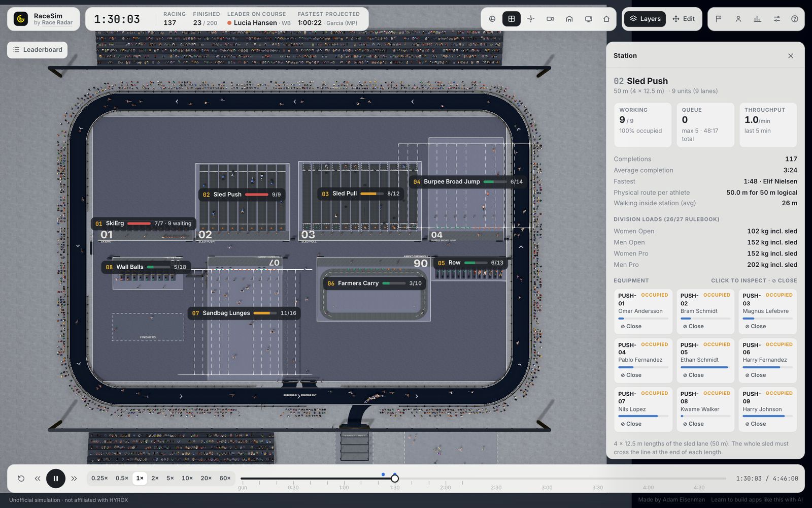Open the bar chart statistics icon
Screen dimensions: 812x508
(x=757, y=19)
